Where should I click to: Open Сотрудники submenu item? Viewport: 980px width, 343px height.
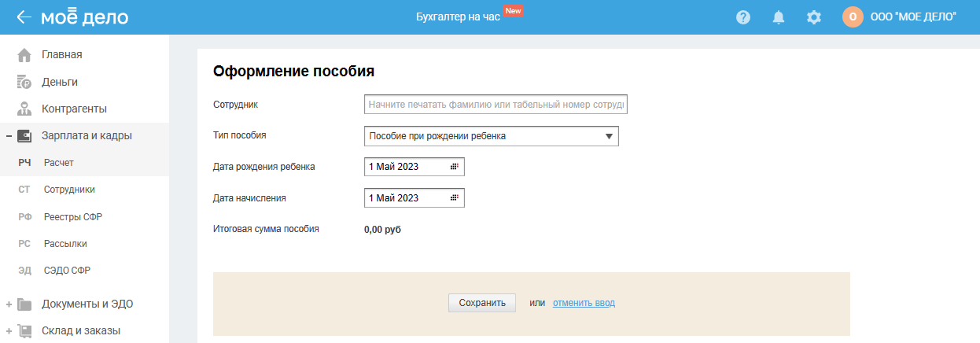coord(69,190)
